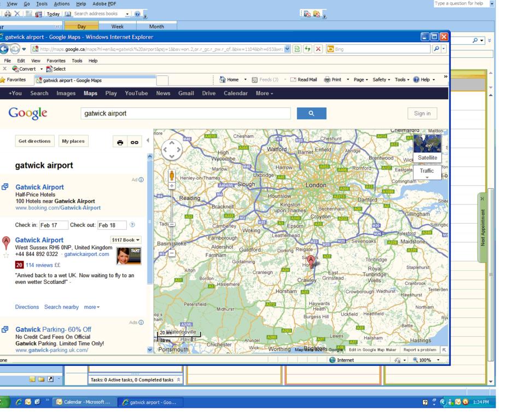Click the zoom in plus button on map
Screen dimensions: 525x420
tap(172, 186)
